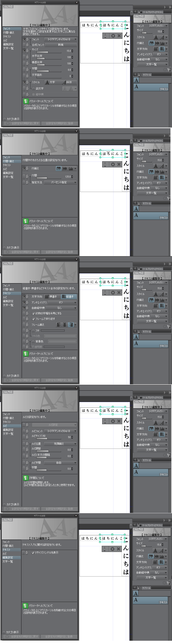This screenshot has height=644, width=172.
Task: Toggle eye visibility for the 垂直比率 row
Action: point(24,63)
